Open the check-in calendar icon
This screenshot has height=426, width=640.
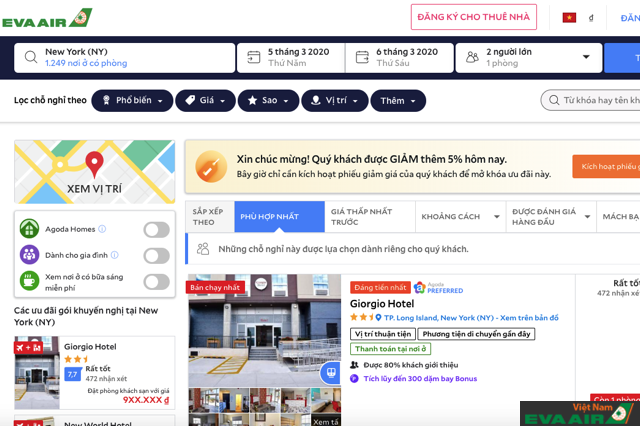pyautogui.click(x=253, y=57)
